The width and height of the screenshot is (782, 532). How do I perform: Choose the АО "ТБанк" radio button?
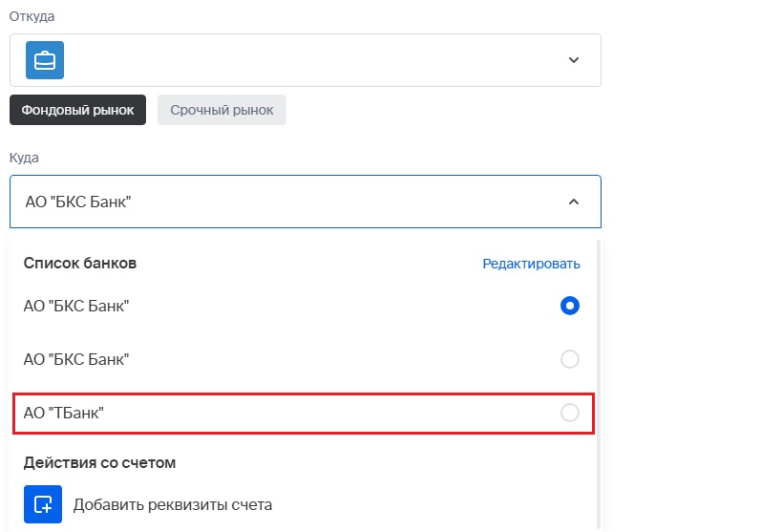[x=570, y=413]
